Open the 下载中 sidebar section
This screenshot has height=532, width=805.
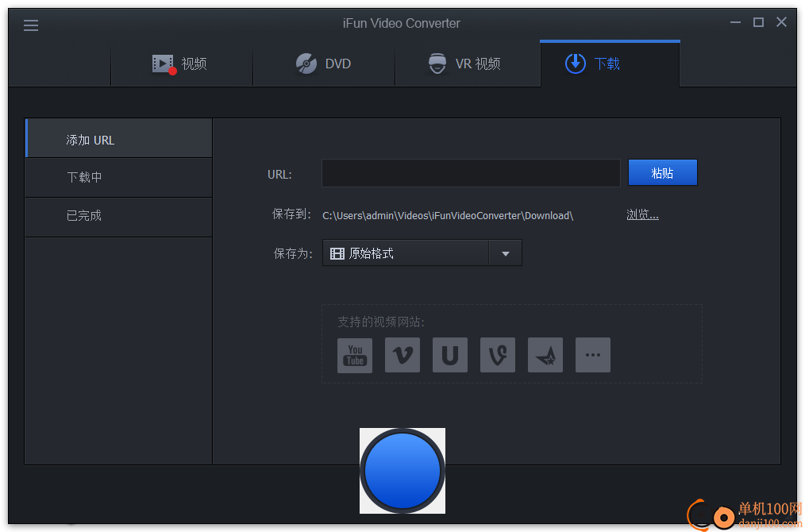(x=118, y=178)
